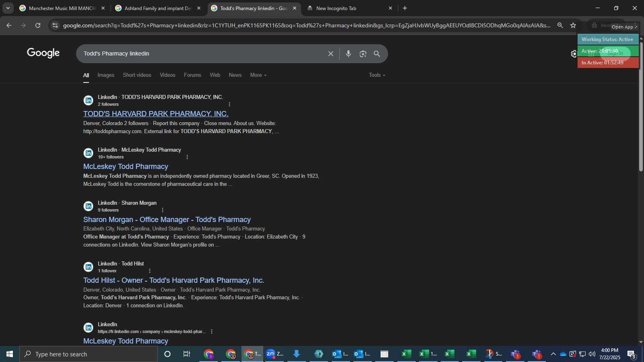Open the tab search dropdown arrow
This screenshot has width=644, height=362.
(8, 8)
